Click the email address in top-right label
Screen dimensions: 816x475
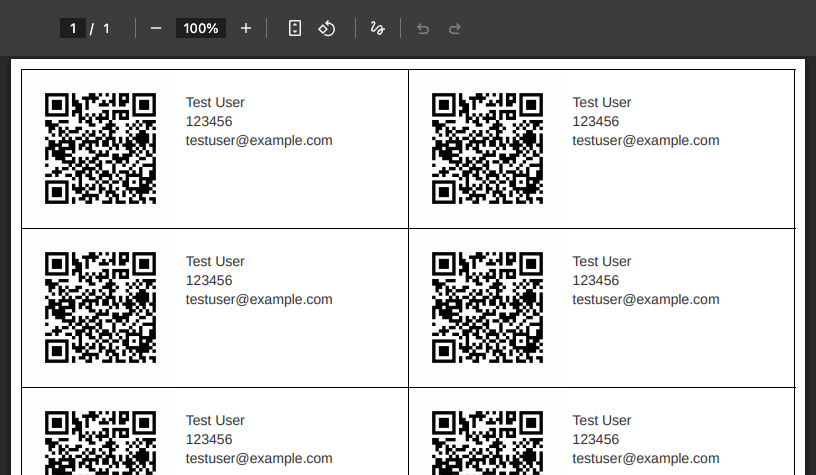click(x=645, y=140)
